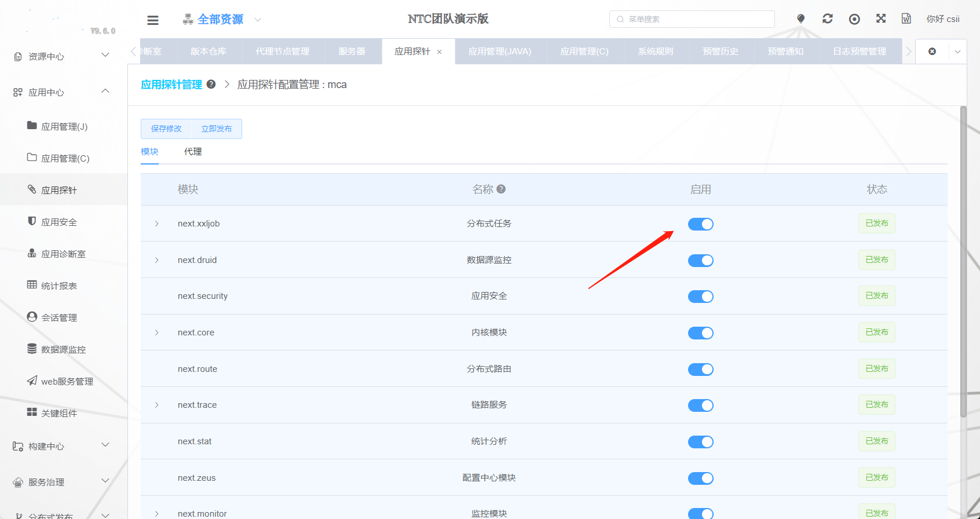980x519 pixels.
Task: Toggle the next.trace enable switch
Action: pyautogui.click(x=700, y=405)
